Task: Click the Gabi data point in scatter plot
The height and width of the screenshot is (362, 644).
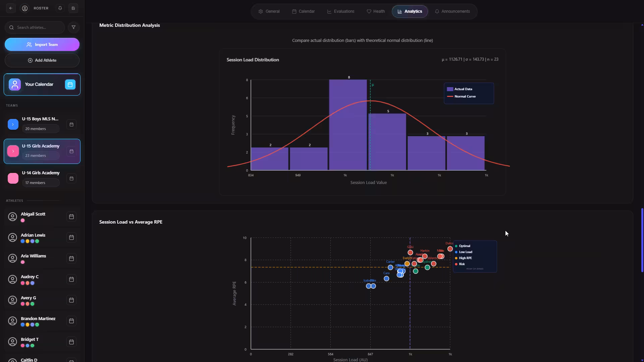Action: coord(410,252)
